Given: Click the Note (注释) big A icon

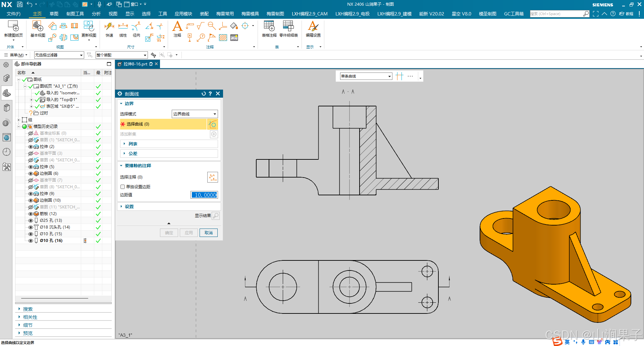Looking at the screenshot, I should coord(177,26).
